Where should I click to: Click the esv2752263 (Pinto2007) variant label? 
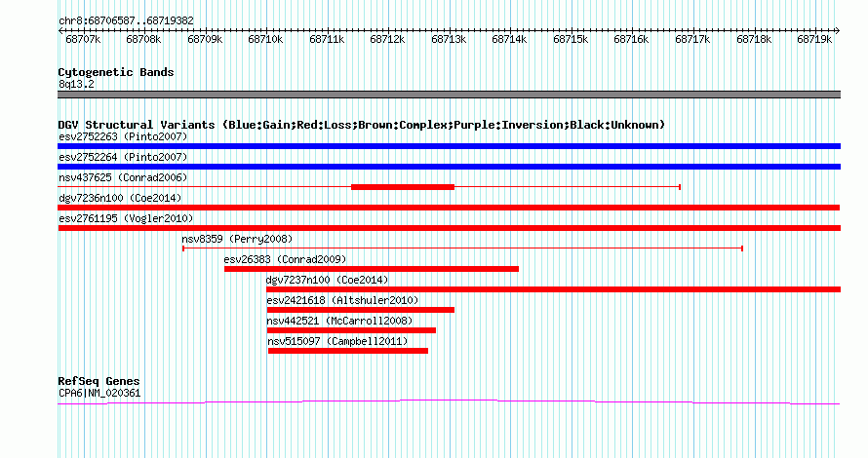[123, 136]
